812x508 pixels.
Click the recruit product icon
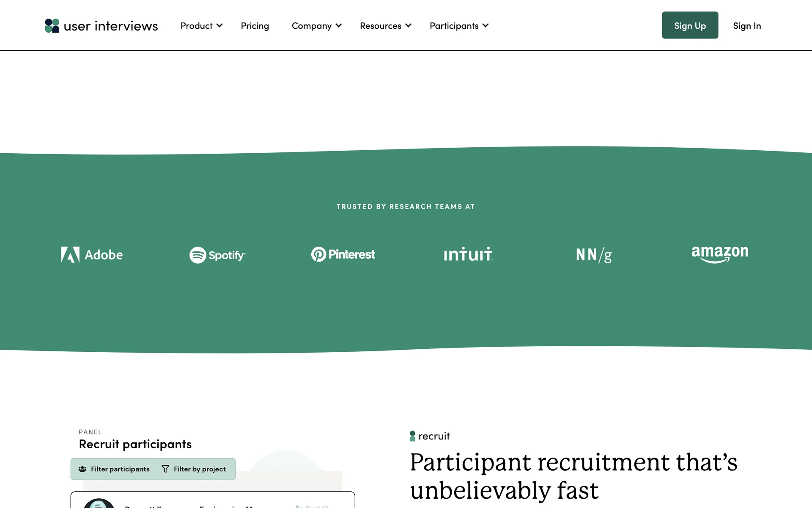coord(412,436)
